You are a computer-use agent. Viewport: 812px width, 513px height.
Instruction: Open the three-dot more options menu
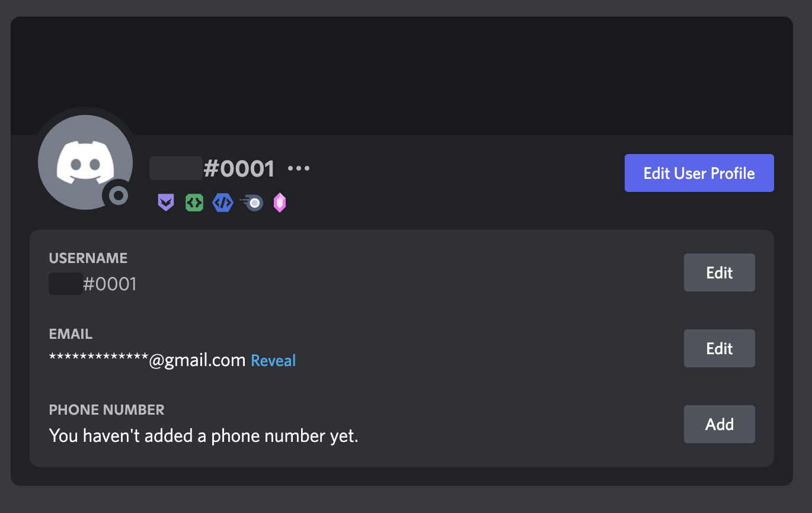(x=299, y=169)
